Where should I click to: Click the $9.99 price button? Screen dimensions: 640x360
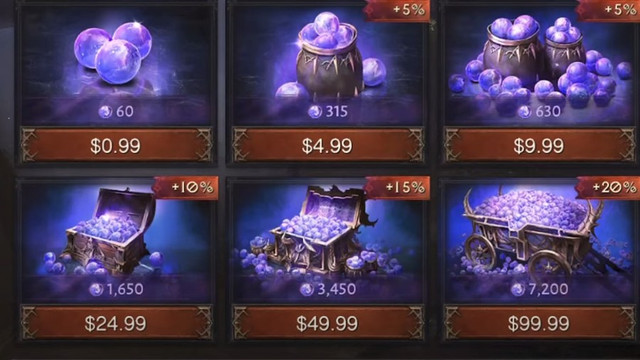pos(539,145)
